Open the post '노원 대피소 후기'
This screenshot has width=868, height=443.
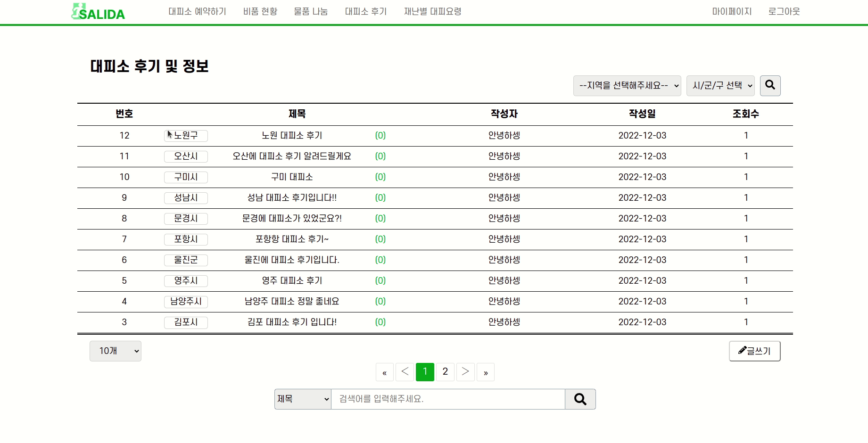pos(292,136)
